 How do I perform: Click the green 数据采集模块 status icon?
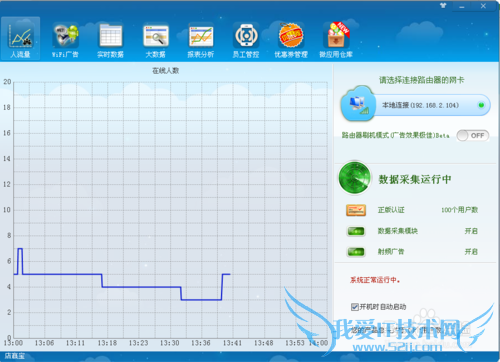tap(356, 231)
